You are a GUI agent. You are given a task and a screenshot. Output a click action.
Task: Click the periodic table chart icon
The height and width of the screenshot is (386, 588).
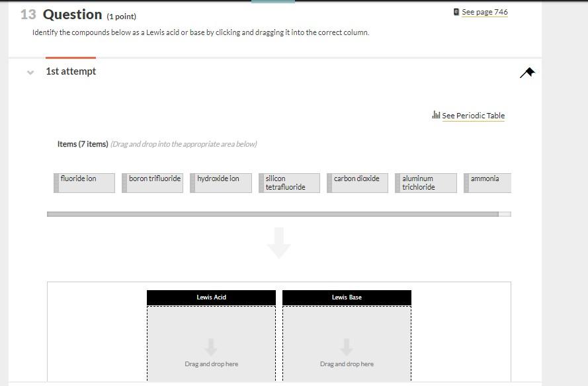click(436, 114)
